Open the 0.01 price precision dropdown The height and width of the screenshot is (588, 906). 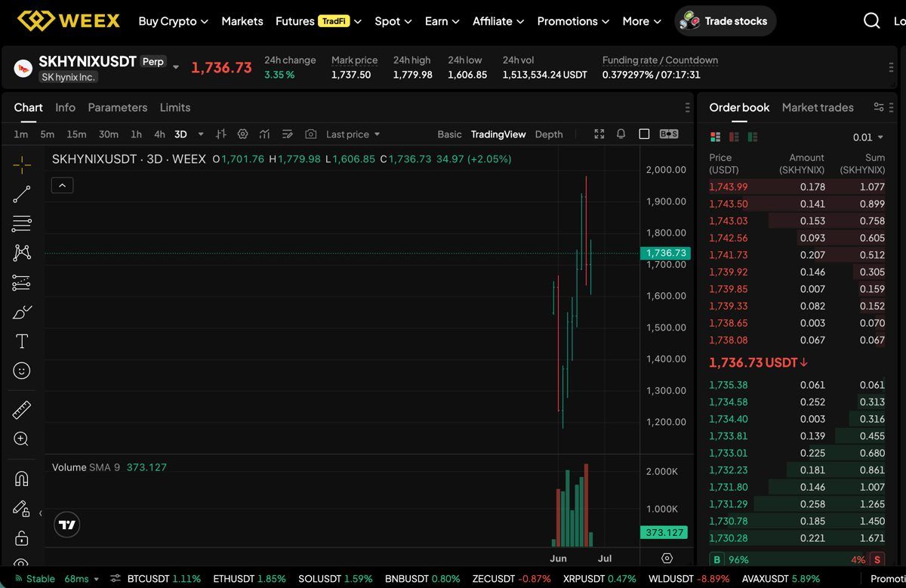[868, 137]
